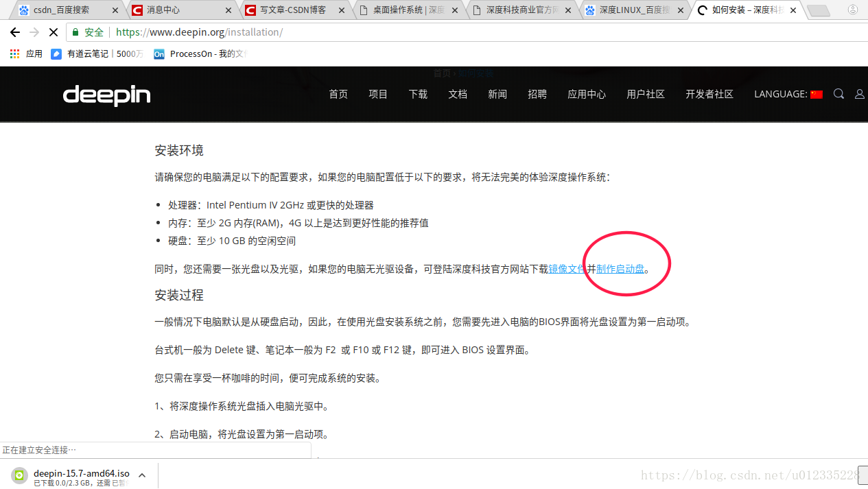Click step 1 about inserting the disc
868x489 pixels.
pos(242,406)
